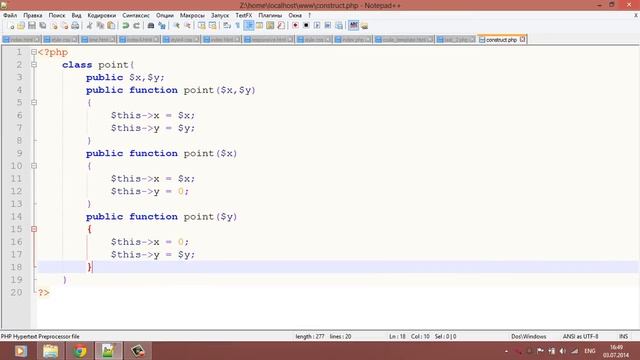Click "length : 277" in status bar
Viewport: 640px width, 360px height.
[x=310, y=336]
